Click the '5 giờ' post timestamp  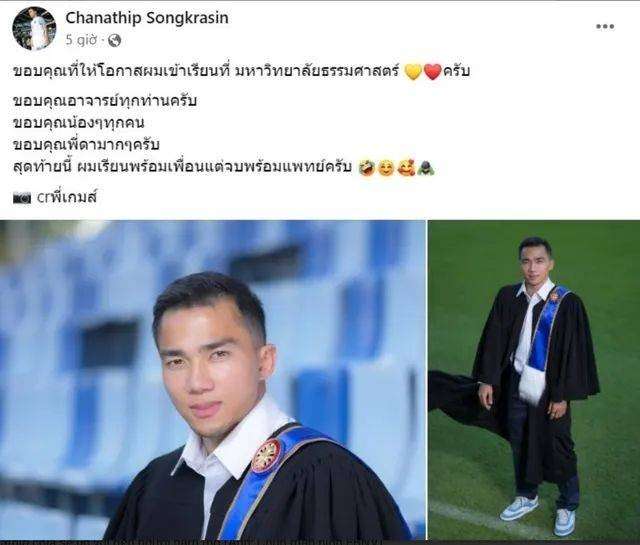(x=82, y=40)
